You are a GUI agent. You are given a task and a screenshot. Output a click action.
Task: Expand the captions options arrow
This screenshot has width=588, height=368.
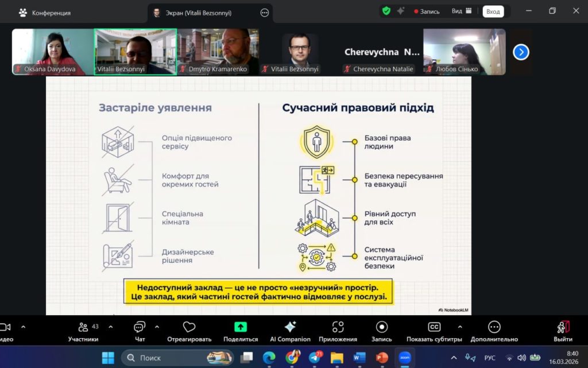[460, 327]
